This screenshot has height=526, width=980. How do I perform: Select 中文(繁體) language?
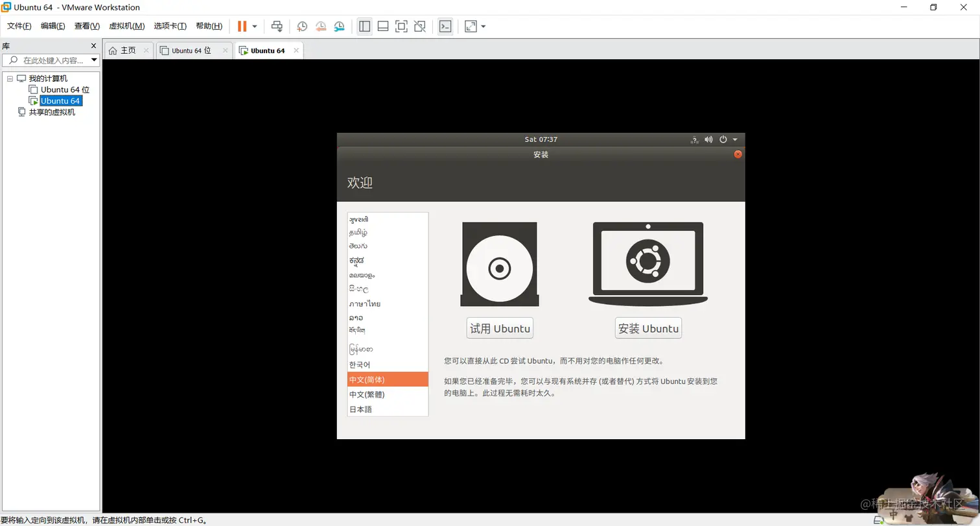click(388, 394)
